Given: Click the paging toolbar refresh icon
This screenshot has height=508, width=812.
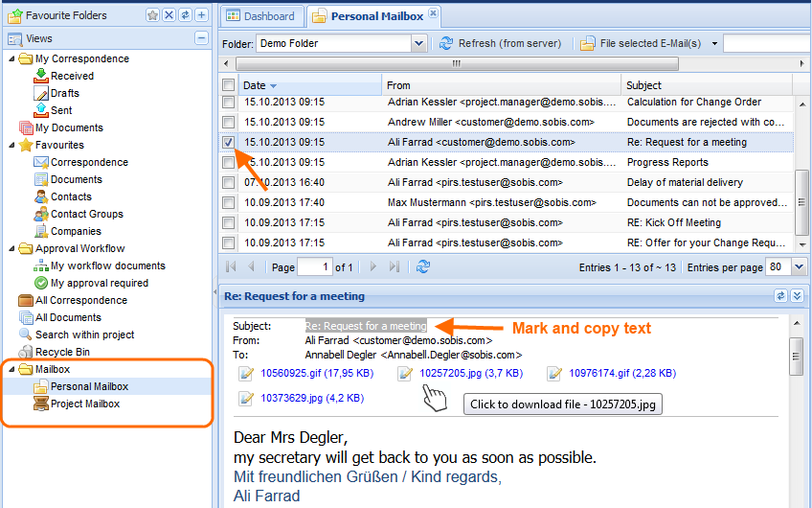Looking at the screenshot, I should pyautogui.click(x=423, y=266).
